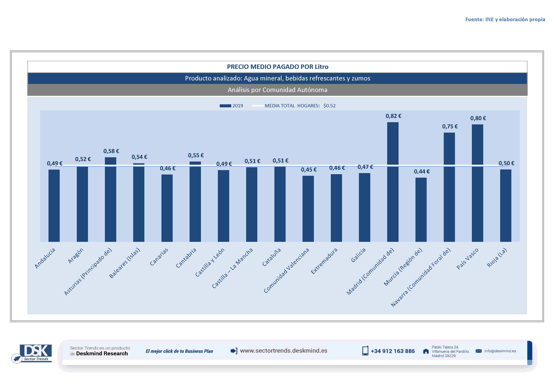The height and width of the screenshot is (392, 554).
Task: Click the phone icon in footer
Action: (365, 351)
